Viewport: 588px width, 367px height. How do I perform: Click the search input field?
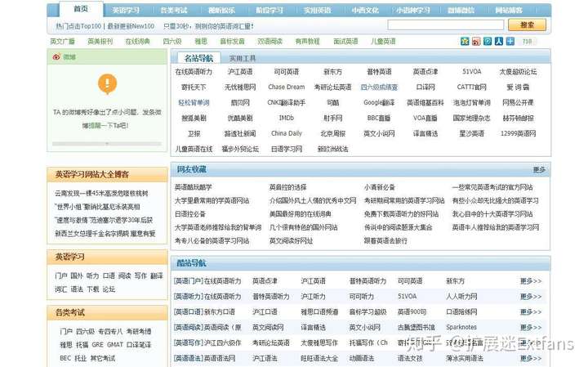tap(446, 25)
